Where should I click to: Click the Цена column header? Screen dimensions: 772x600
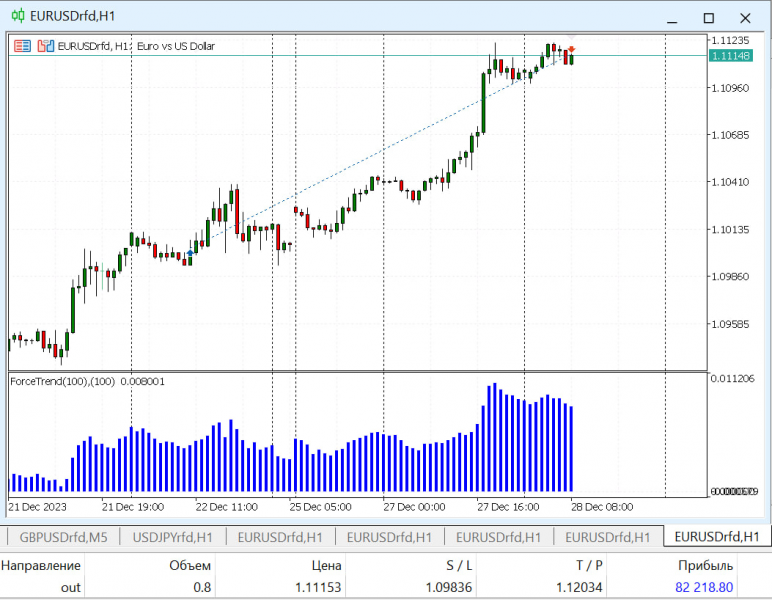click(326, 566)
